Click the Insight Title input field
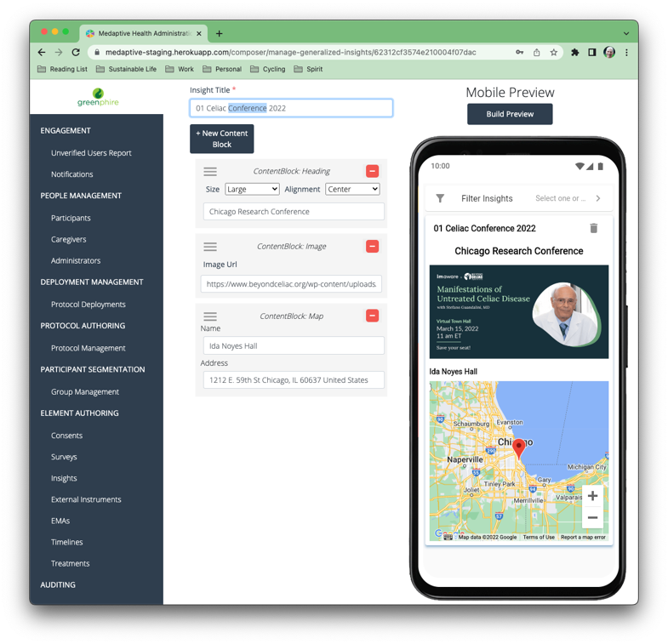This screenshot has height=644, width=668. click(x=291, y=108)
